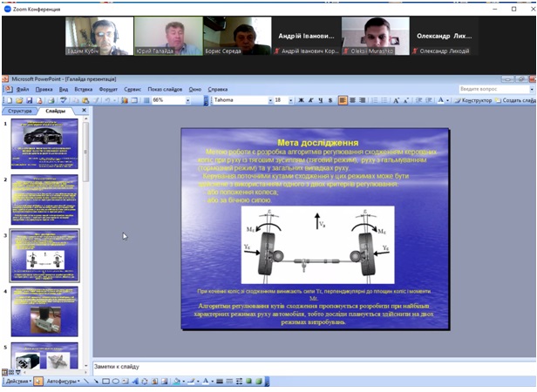Select the Line drawing tool
The image size is (537, 392).
[85, 382]
